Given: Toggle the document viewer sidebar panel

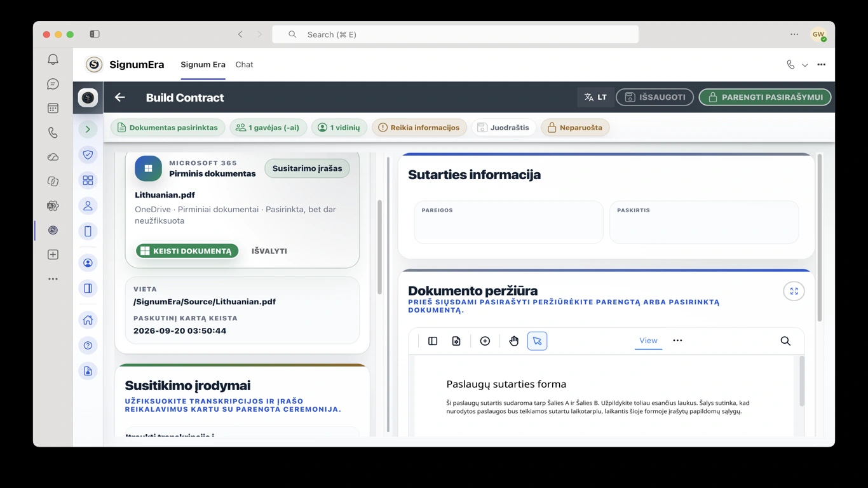Looking at the screenshot, I should tap(433, 341).
